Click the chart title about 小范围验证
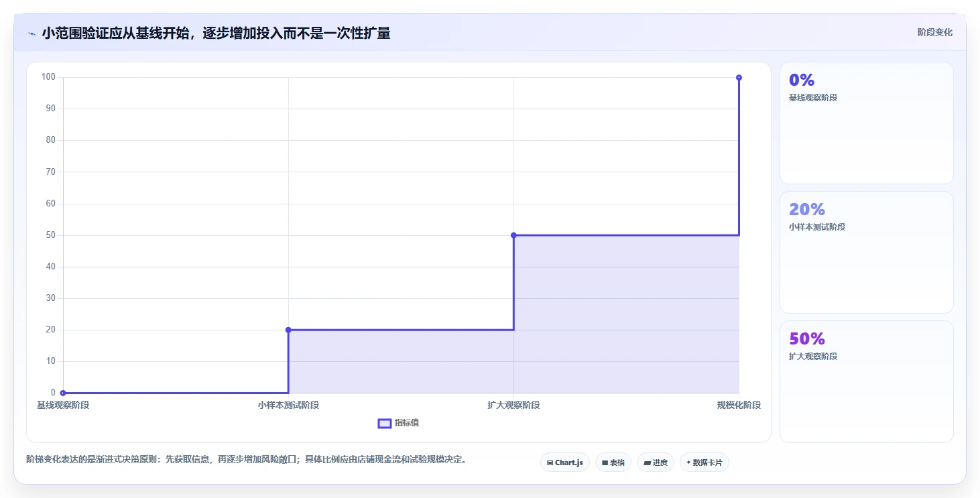The height and width of the screenshot is (498, 980). click(x=216, y=33)
